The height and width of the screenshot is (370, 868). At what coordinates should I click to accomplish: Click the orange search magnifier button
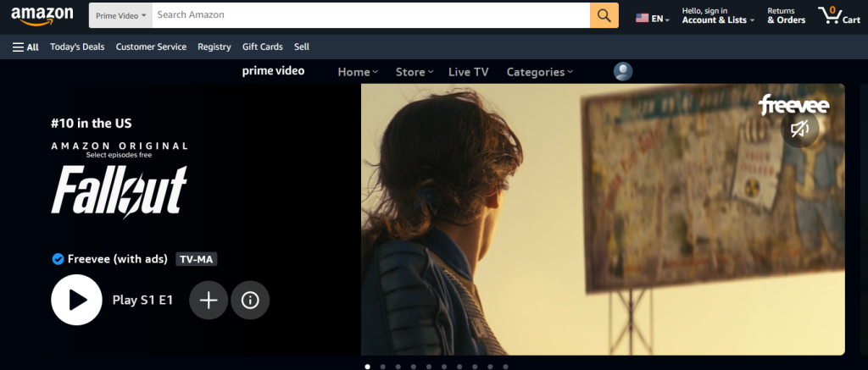click(x=604, y=15)
